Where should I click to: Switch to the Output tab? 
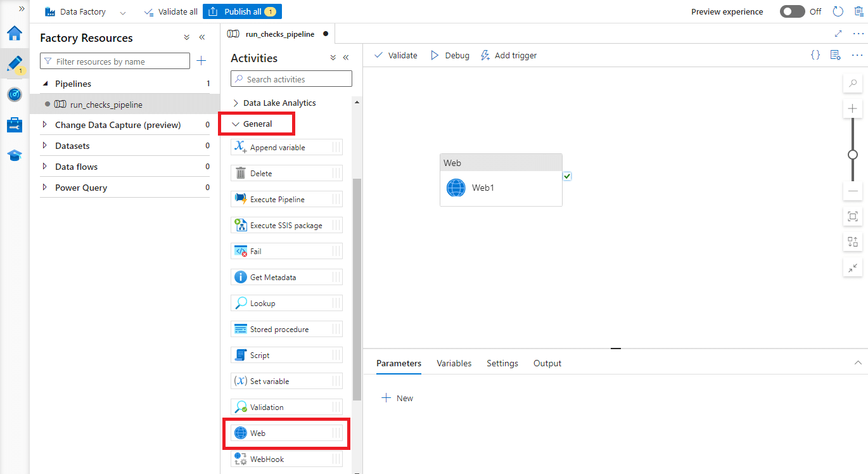547,363
